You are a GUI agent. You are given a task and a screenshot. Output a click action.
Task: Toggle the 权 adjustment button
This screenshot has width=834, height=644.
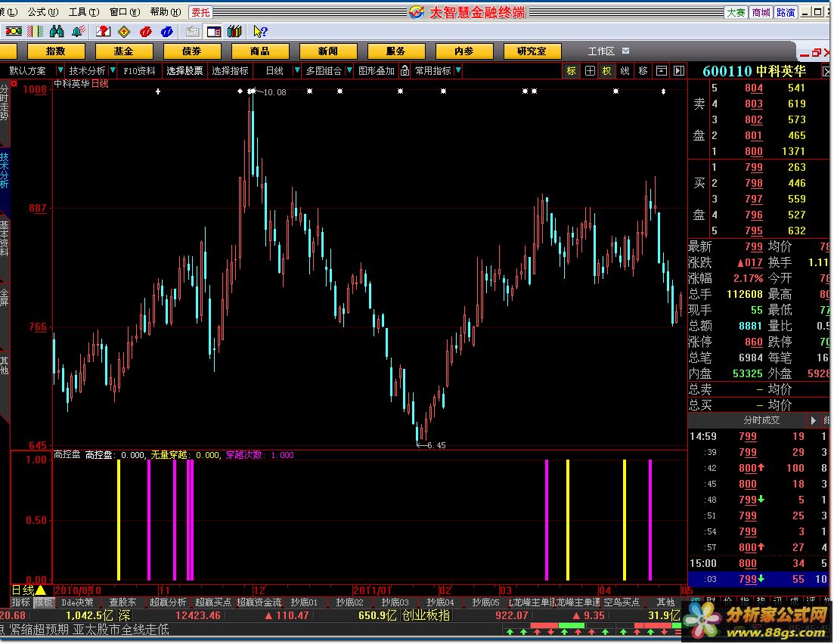[607, 71]
